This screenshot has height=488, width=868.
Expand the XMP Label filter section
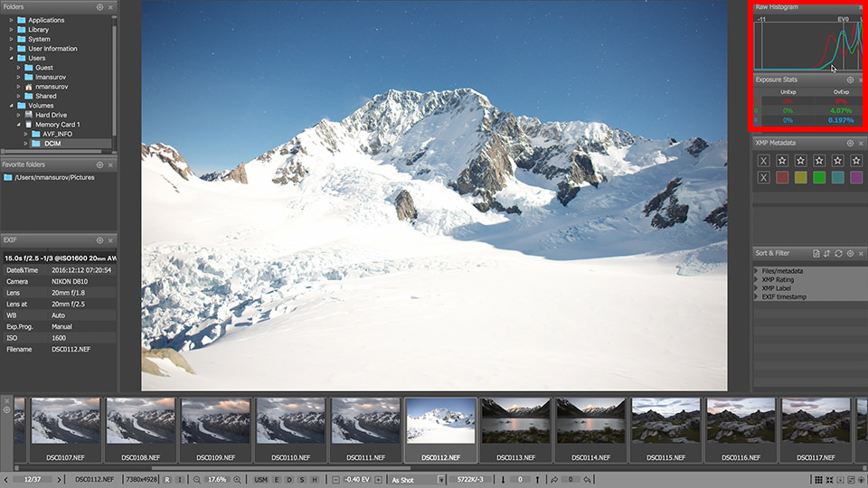(x=756, y=288)
